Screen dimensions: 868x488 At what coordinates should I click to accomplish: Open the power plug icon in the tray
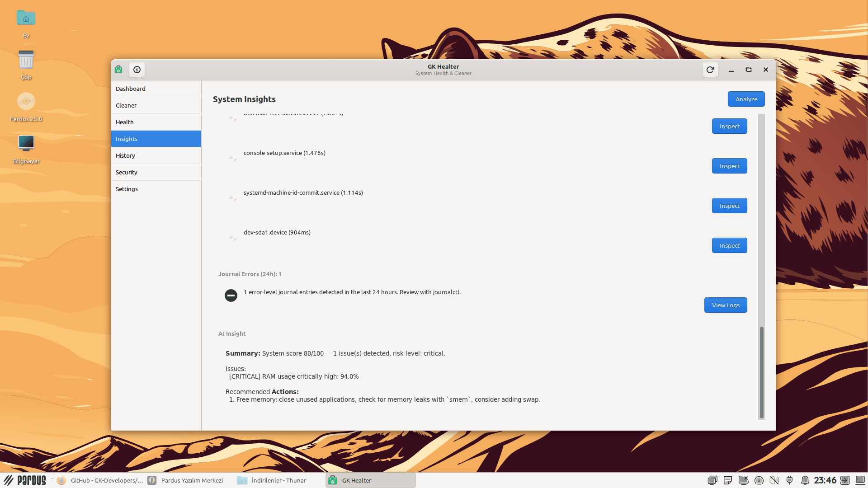790,480
